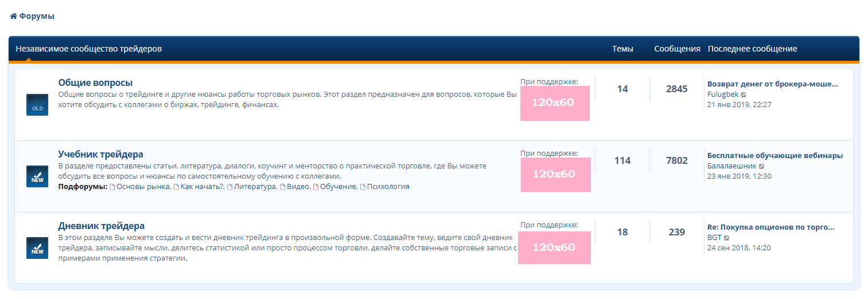Open the Учебник трейдера forum
868x299 pixels.
pos(100,154)
